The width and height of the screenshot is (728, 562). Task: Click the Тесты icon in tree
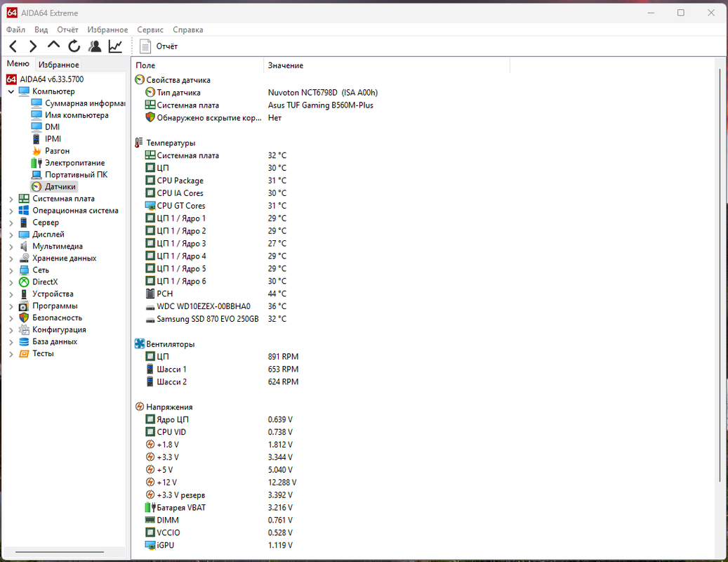[x=24, y=353]
